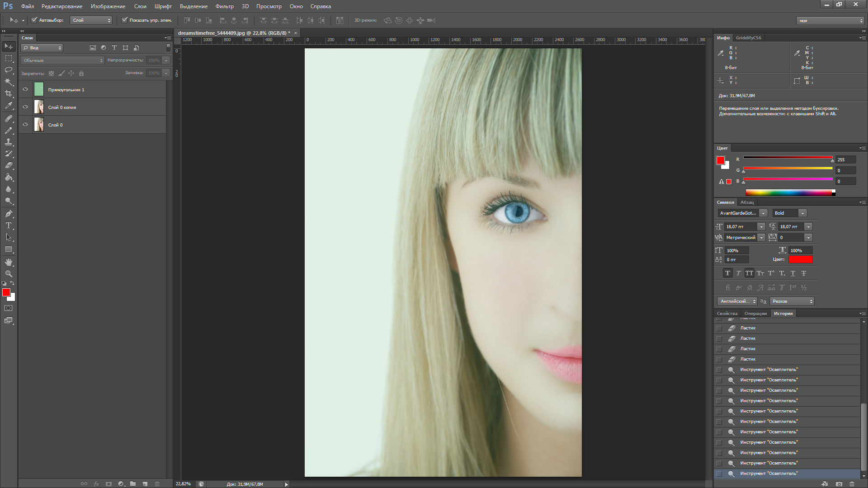Click the Слой 0 layer thumbnail
The image size is (868, 488).
(x=39, y=125)
